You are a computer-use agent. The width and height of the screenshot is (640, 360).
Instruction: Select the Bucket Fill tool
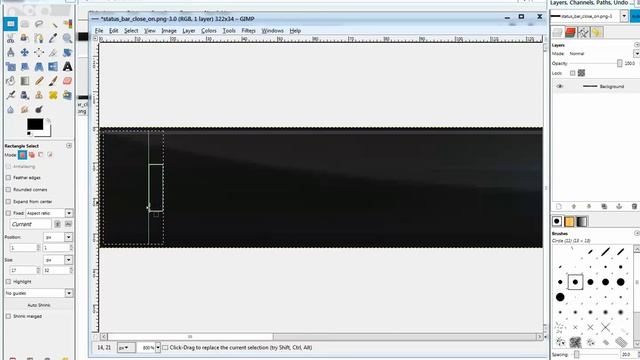tap(11, 81)
